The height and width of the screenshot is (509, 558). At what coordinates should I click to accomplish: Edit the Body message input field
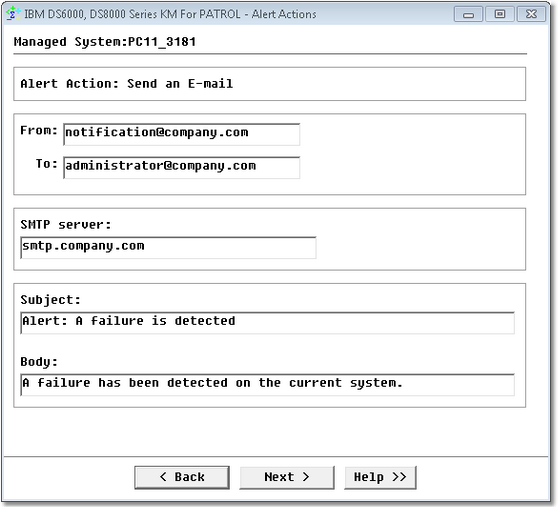click(268, 385)
